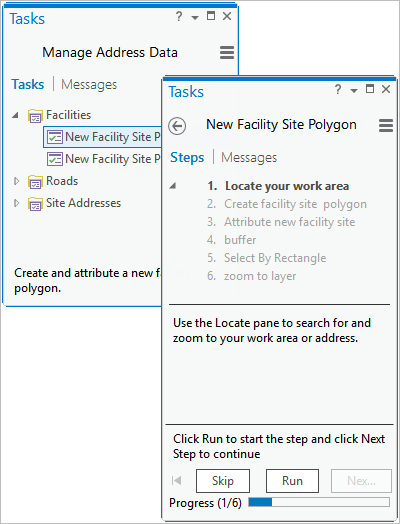Click the back arrow to task list

[x=177, y=126]
